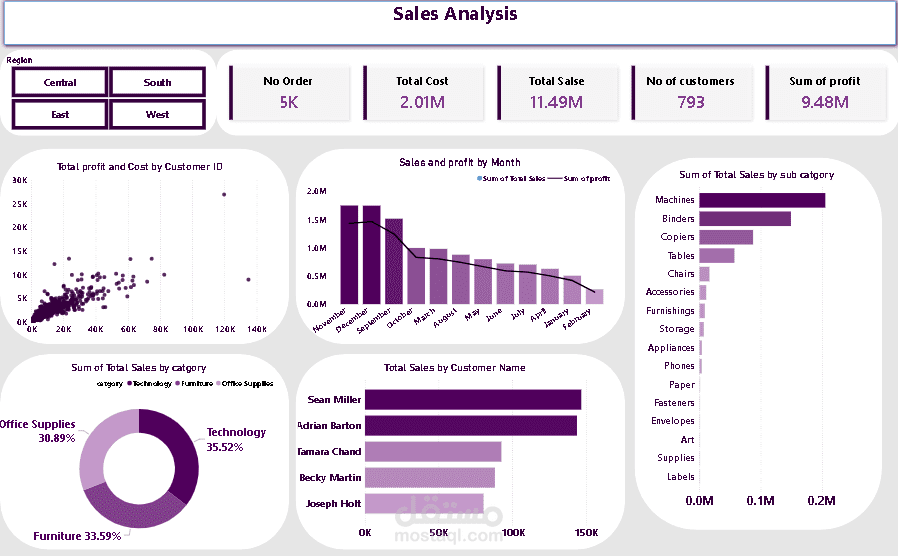
Task: Click the Office Supplies 30.89% label
Action: tap(38, 431)
